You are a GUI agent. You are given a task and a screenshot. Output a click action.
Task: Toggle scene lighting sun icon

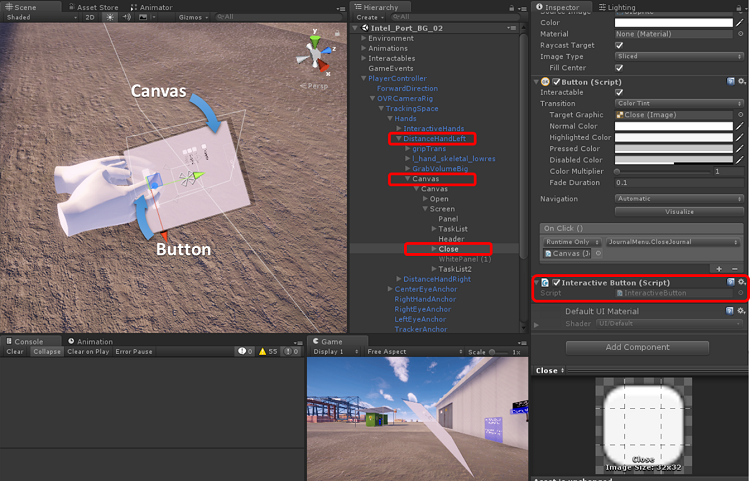pos(110,17)
